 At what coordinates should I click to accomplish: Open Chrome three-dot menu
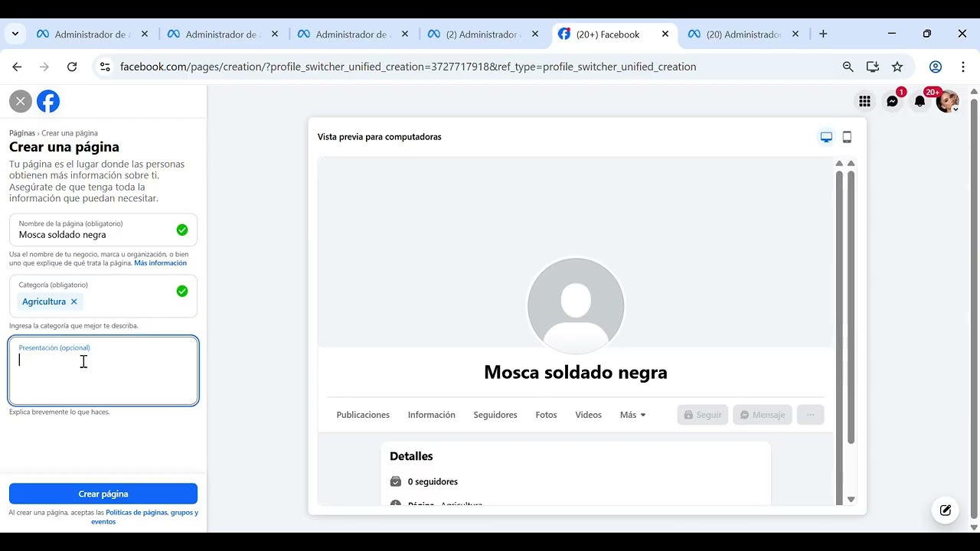tap(963, 67)
